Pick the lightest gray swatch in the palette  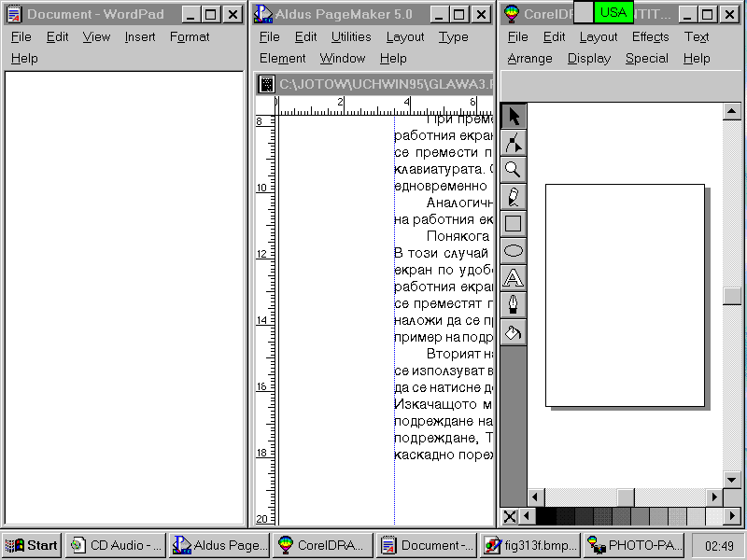pyautogui.click(x=714, y=516)
